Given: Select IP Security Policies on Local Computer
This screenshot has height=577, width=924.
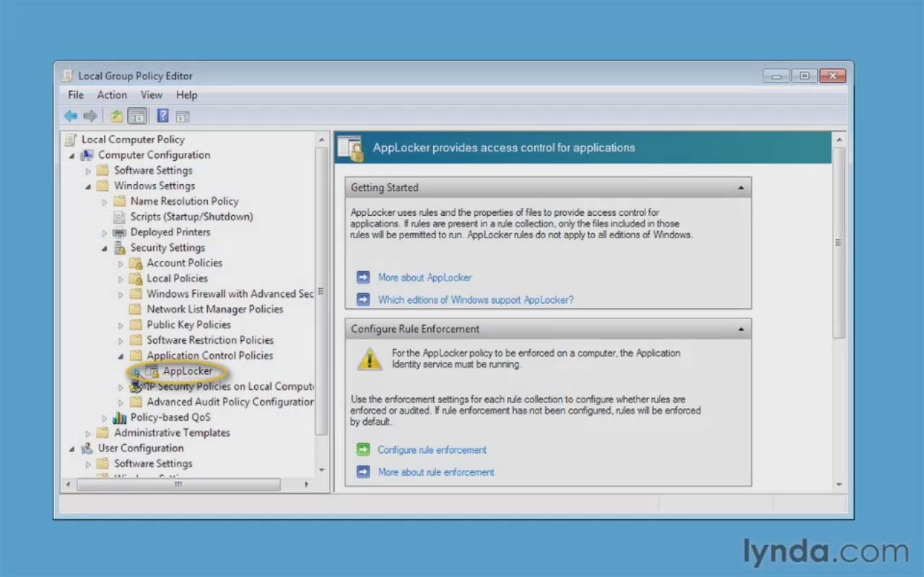Looking at the screenshot, I should tap(230, 386).
